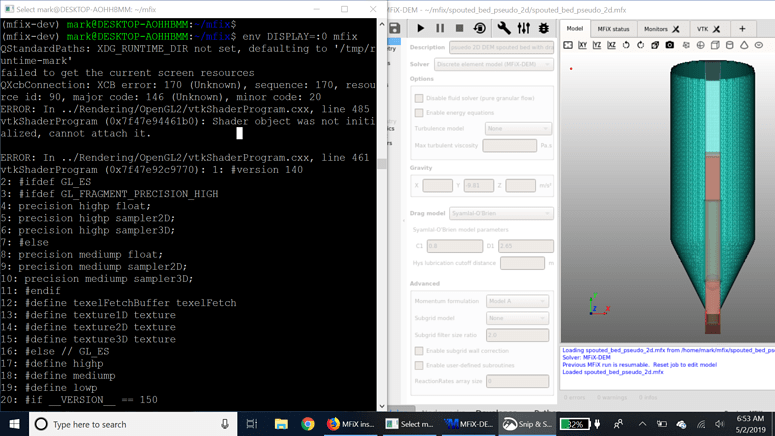Take a screenshot with camera icon
775x436 pixels.
(670, 45)
